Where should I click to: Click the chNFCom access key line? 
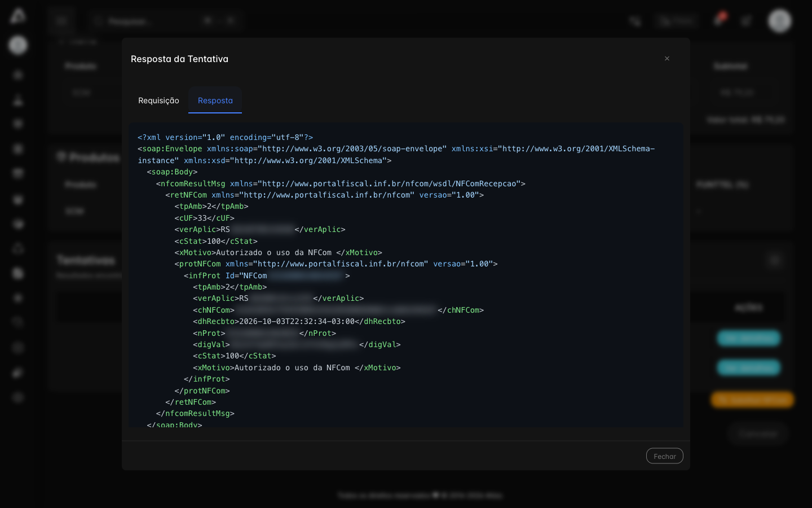(338, 310)
